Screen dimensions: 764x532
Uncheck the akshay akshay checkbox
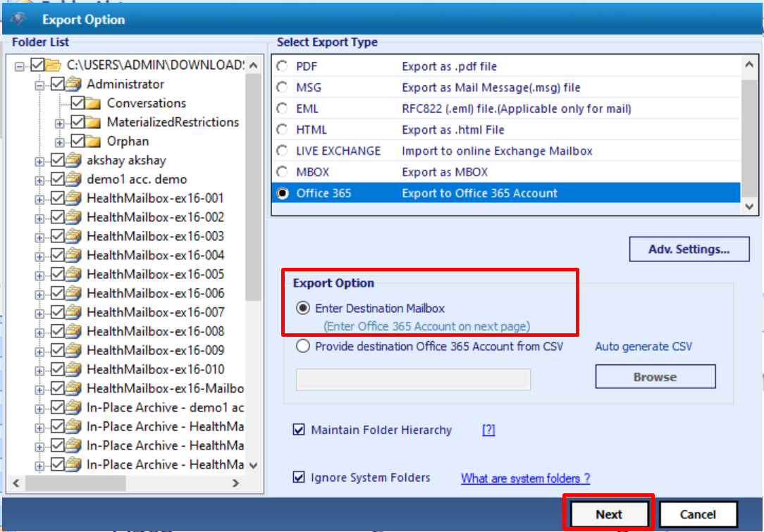pos(58,160)
